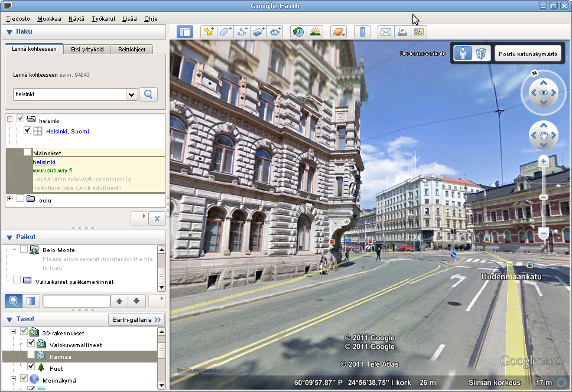572x392 pixels.
Task: Toggle the sunlight icon in toolbar
Action: pyautogui.click(x=315, y=32)
